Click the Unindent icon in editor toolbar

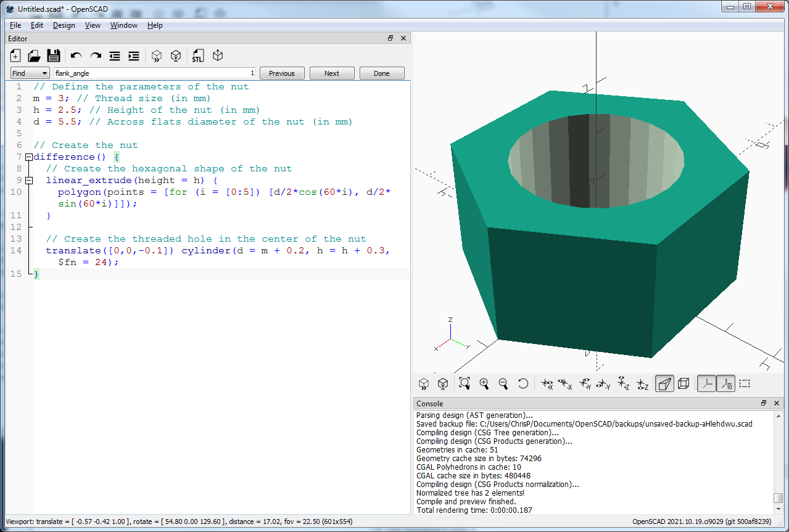[115, 56]
